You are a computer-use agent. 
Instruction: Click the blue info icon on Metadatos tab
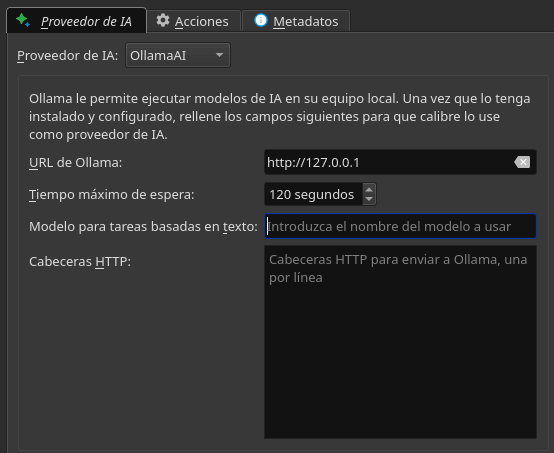point(261,20)
